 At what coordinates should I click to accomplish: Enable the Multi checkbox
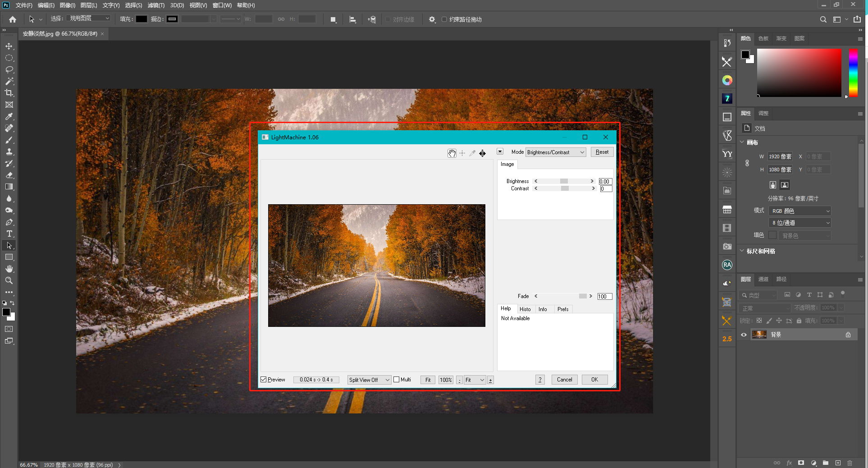click(397, 380)
